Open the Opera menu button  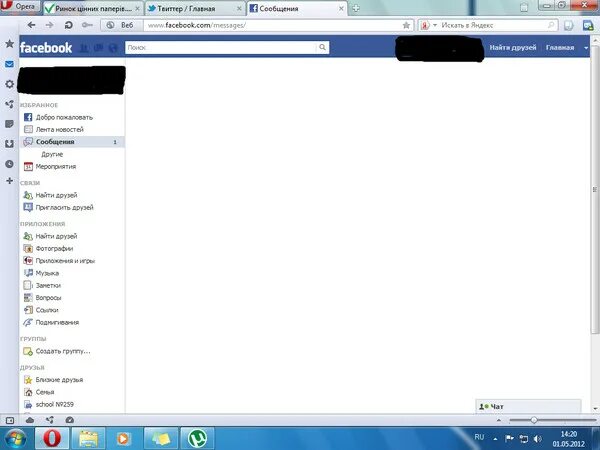click(x=19, y=7)
